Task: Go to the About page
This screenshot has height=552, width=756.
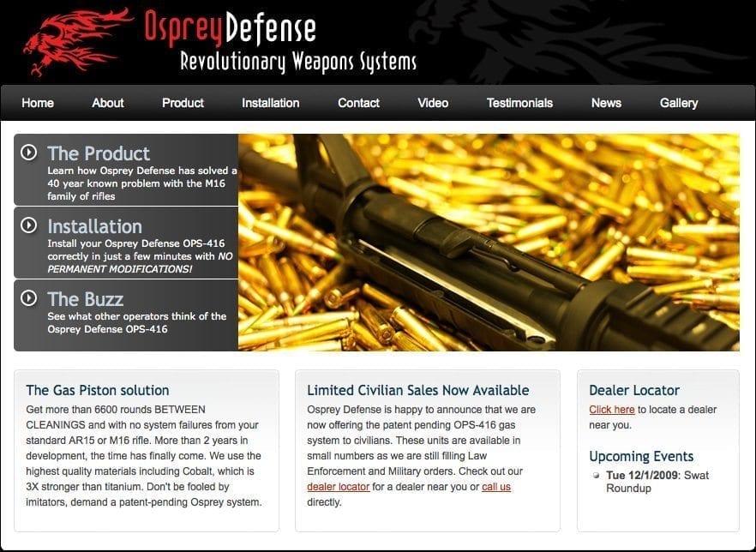Action: pyautogui.click(x=108, y=103)
